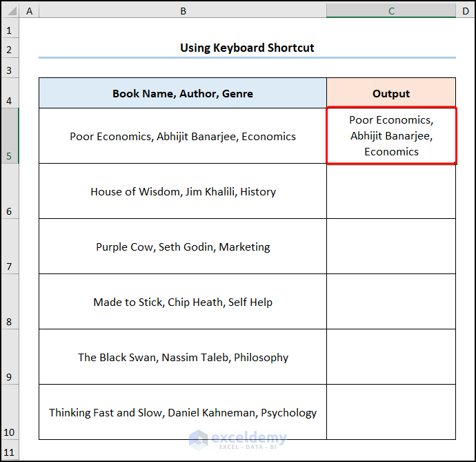
Task: Click the red-outlined wrapped output cell
Action: (391, 136)
